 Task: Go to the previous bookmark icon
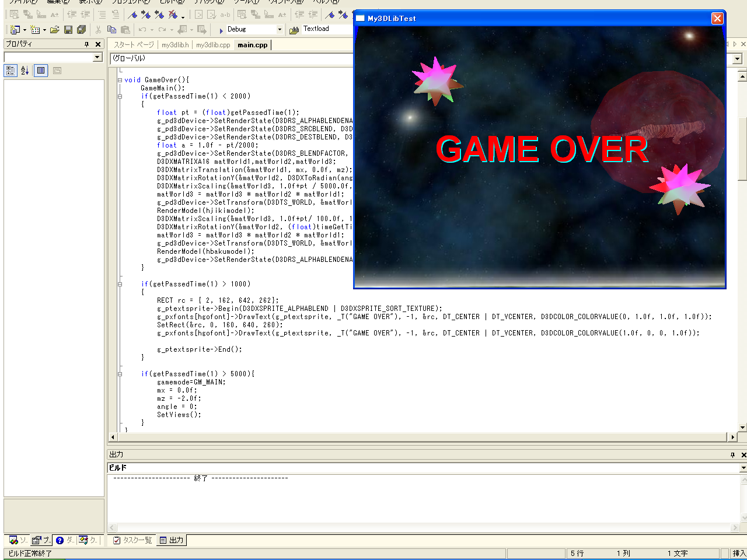(x=159, y=15)
